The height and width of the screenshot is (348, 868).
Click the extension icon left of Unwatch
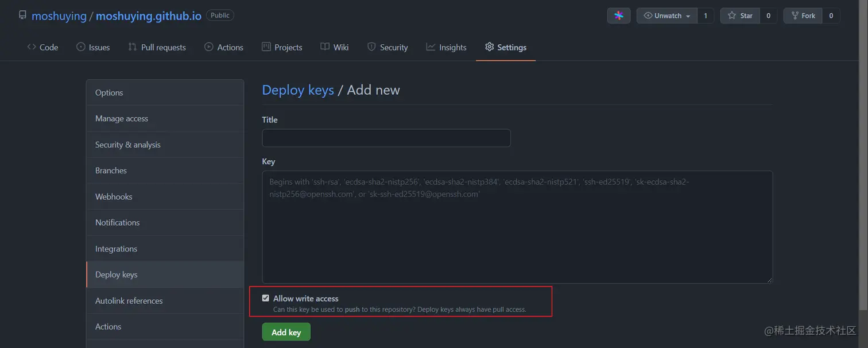pyautogui.click(x=618, y=16)
